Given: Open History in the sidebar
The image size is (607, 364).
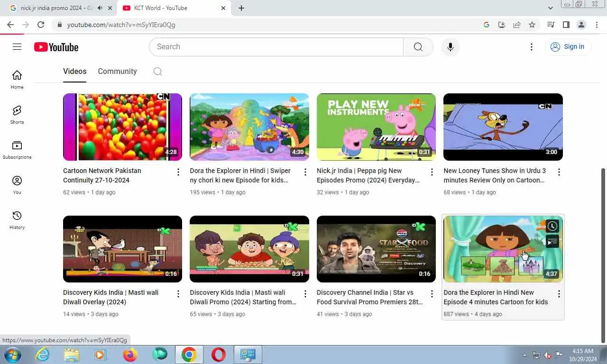Looking at the screenshot, I should pyautogui.click(x=17, y=220).
